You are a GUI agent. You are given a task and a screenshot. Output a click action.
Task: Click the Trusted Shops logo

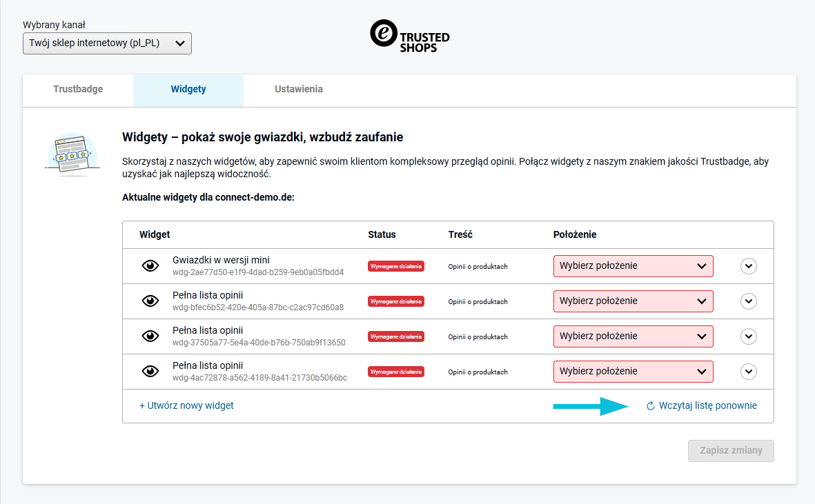[x=410, y=37]
